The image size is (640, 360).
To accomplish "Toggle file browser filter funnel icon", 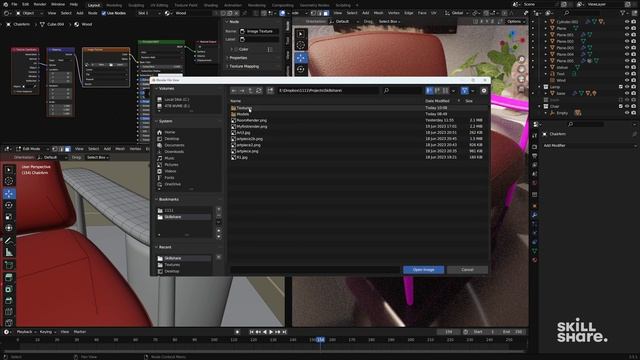I will pyautogui.click(x=464, y=91).
